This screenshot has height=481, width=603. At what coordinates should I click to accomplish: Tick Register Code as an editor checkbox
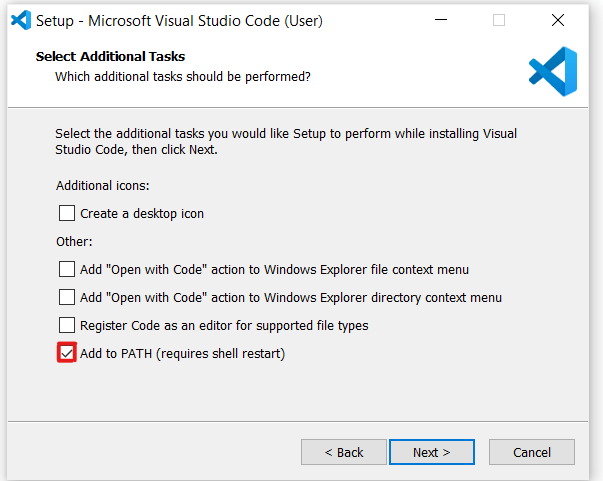[67, 325]
